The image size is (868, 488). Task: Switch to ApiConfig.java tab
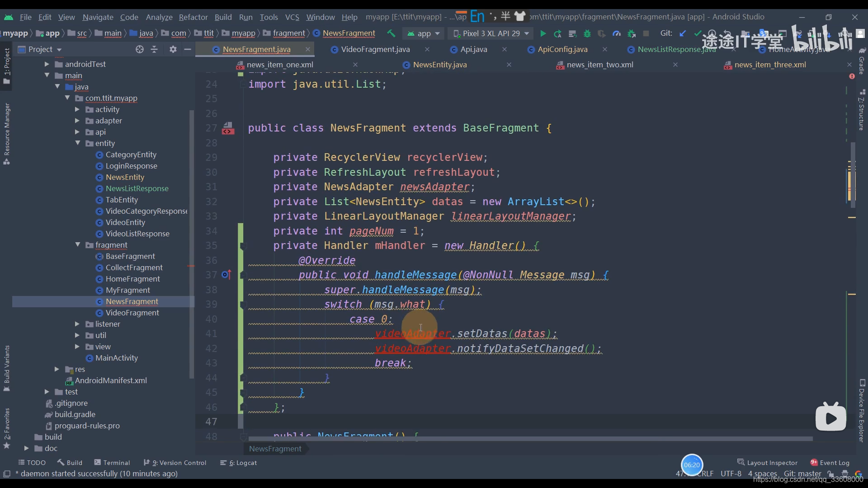(562, 49)
